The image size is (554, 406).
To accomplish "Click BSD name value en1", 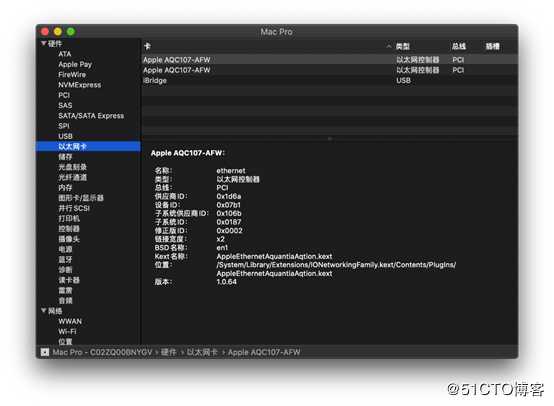I will [x=222, y=247].
